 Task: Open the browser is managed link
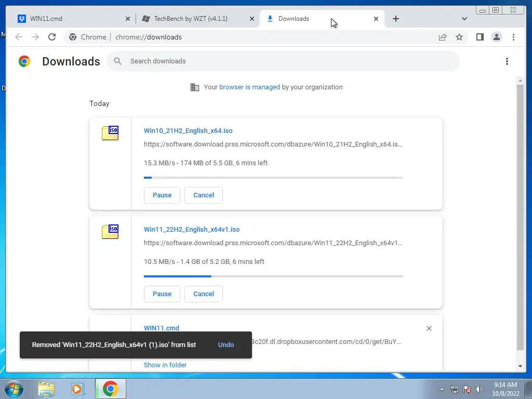(249, 87)
